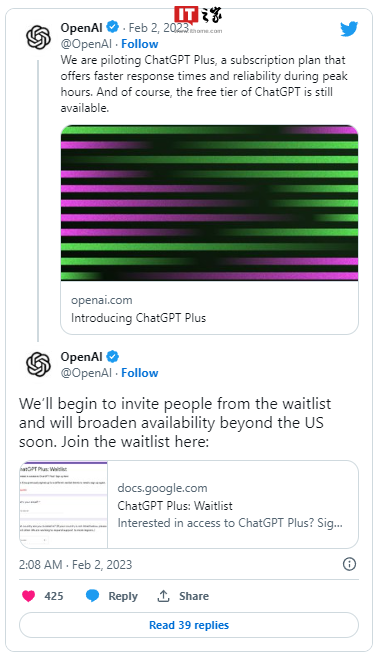Follow OpenAI from the first tweet

pyautogui.click(x=139, y=44)
